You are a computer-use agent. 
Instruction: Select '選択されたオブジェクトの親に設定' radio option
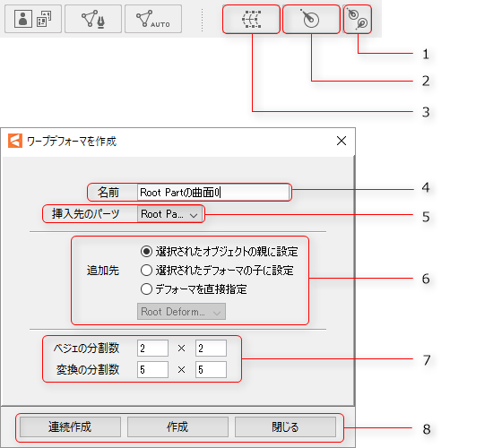point(219,251)
